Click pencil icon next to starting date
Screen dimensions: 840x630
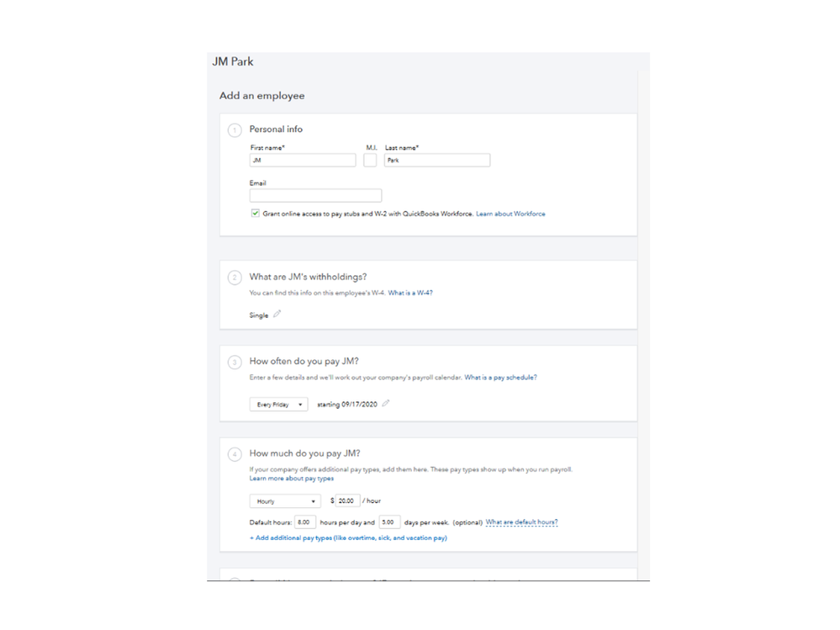(x=386, y=404)
